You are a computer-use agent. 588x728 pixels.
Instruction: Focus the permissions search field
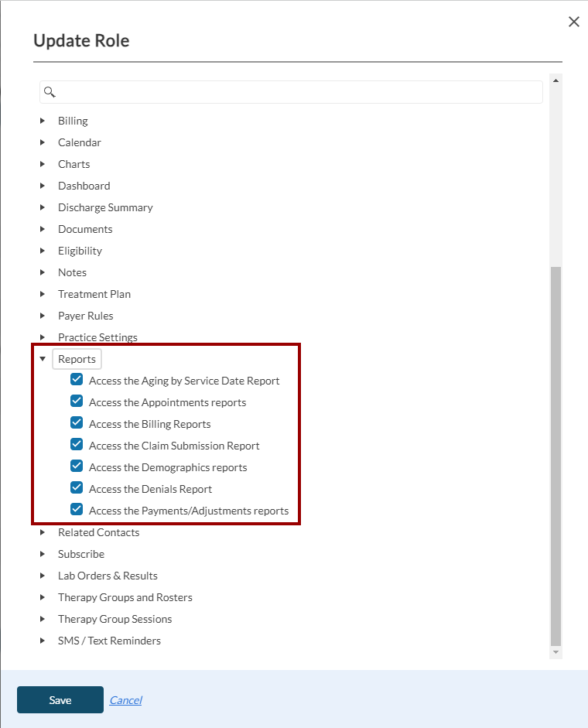[291, 92]
